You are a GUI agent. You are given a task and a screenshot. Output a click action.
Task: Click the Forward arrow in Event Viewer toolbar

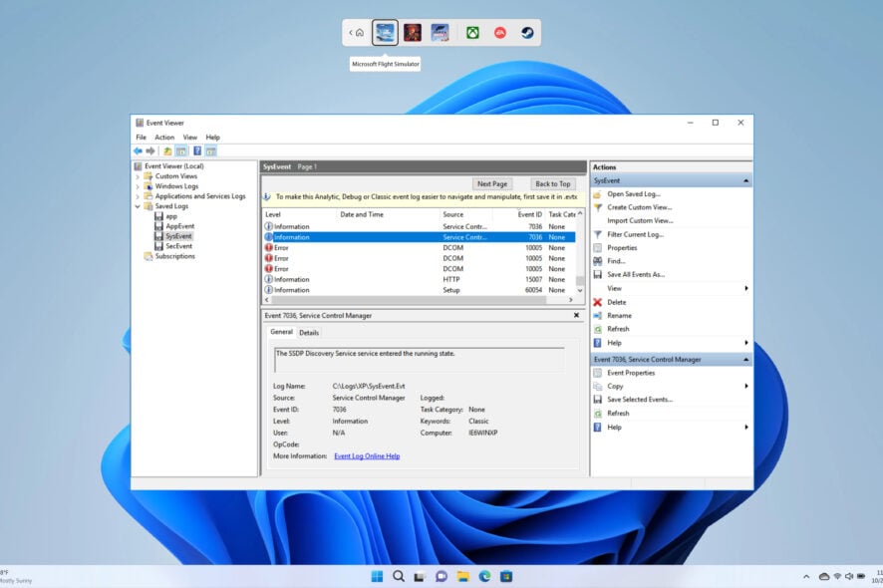coord(150,150)
